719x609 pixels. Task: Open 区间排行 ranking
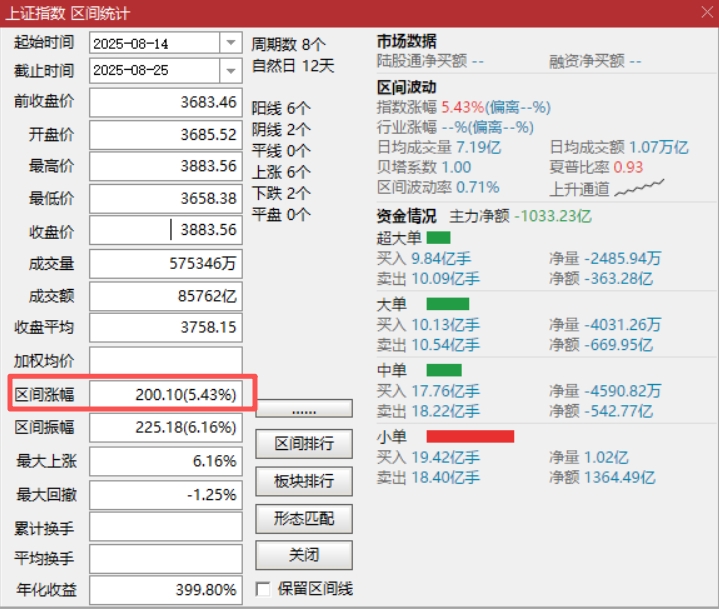[304, 444]
